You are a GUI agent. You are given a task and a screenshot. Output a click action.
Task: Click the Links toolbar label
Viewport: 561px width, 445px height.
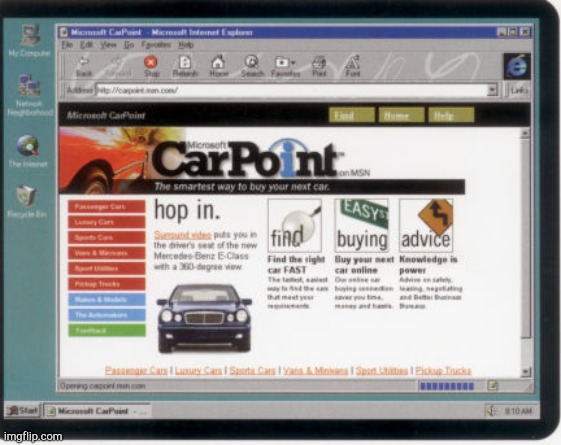pos(519,90)
